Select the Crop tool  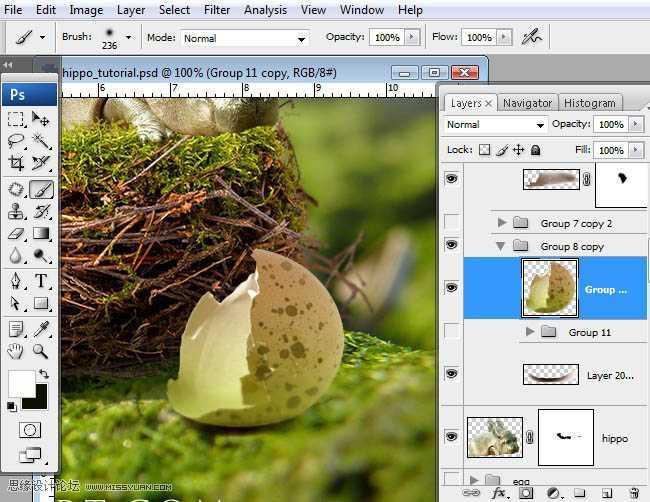16,164
